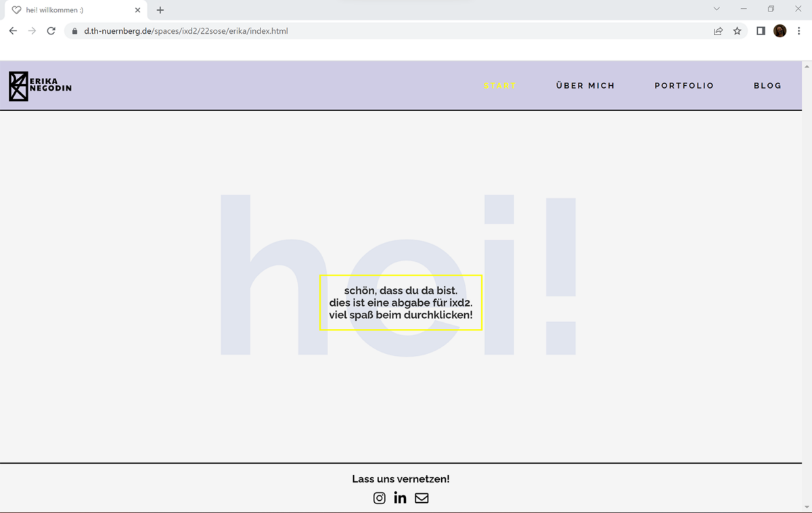Open the Chrome three-dot menu
The height and width of the screenshot is (513, 812).
pyautogui.click(x=798, y=31)
